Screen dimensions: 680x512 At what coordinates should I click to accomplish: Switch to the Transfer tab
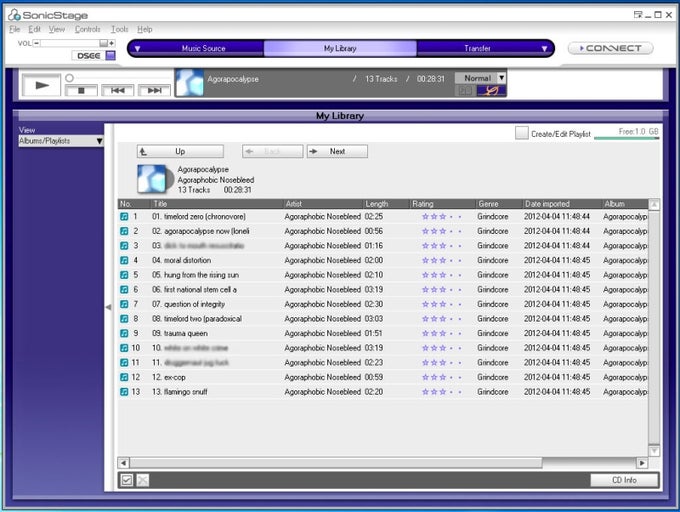(x=477, y=48)
